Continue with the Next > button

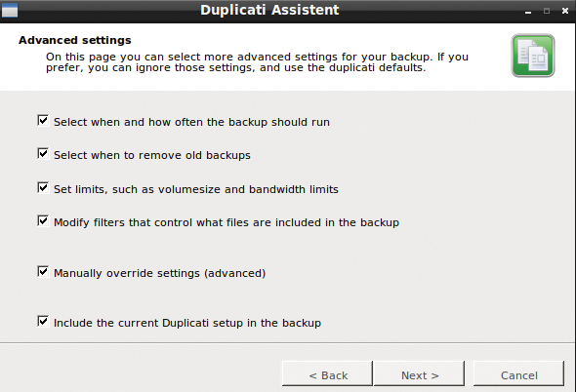pyautogui.click(x=419, y=373)
